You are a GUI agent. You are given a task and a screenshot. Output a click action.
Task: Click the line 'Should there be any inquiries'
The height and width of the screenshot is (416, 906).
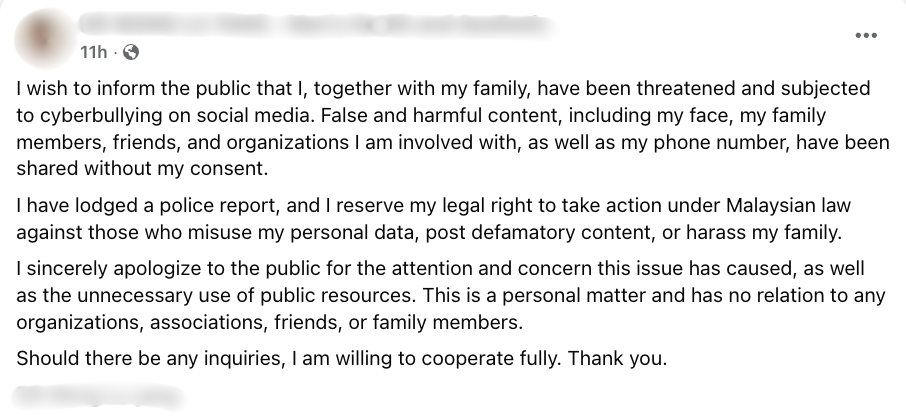tap(341, 359)
